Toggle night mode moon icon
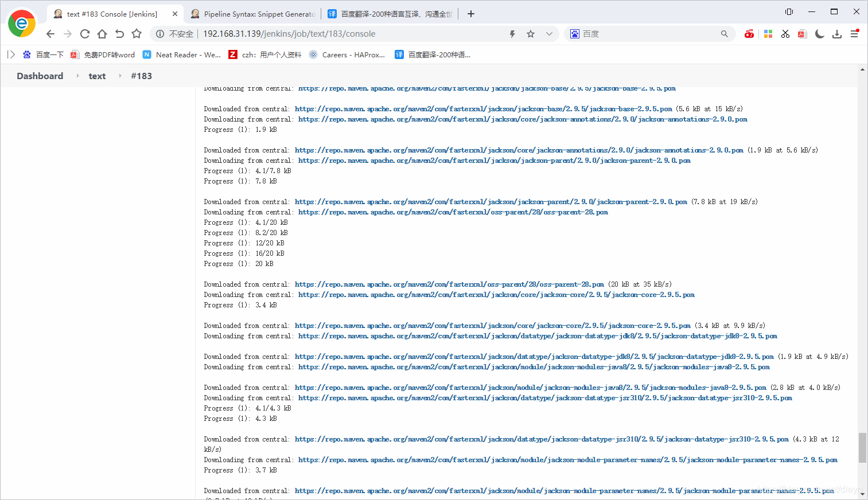868x500 pixels. [820, 34]
